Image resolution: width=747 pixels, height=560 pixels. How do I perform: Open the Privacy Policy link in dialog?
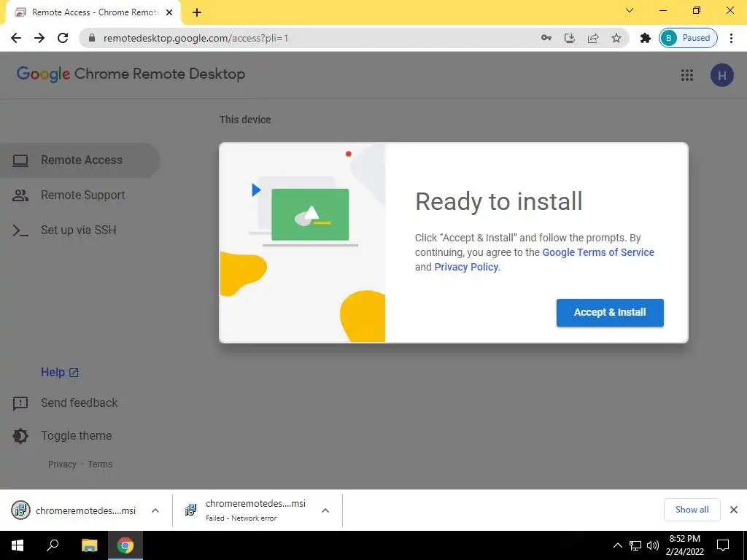[x=466, y=267]
